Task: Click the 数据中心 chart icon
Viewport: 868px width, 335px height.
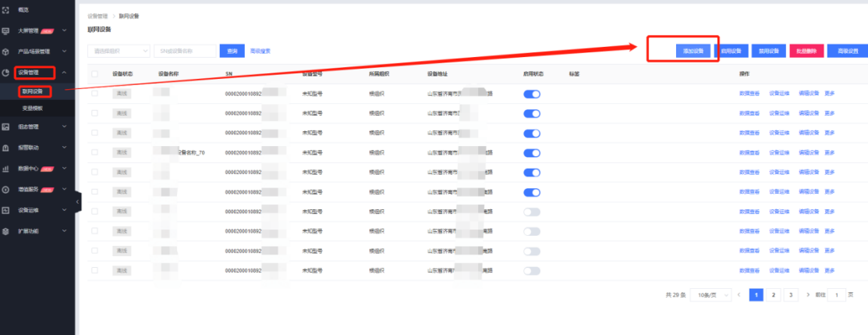Action: point(6,168)
